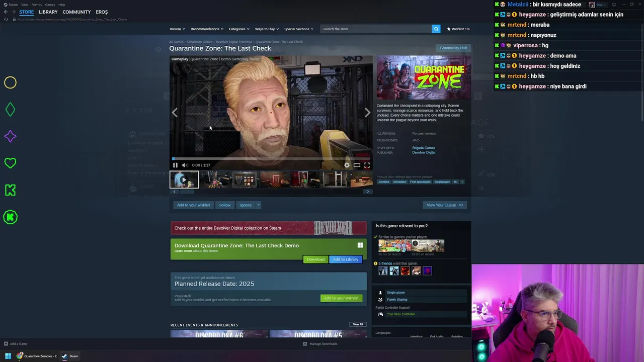Open the Wishlist with star icon
644x362 pixels.
tap(458, 29)
